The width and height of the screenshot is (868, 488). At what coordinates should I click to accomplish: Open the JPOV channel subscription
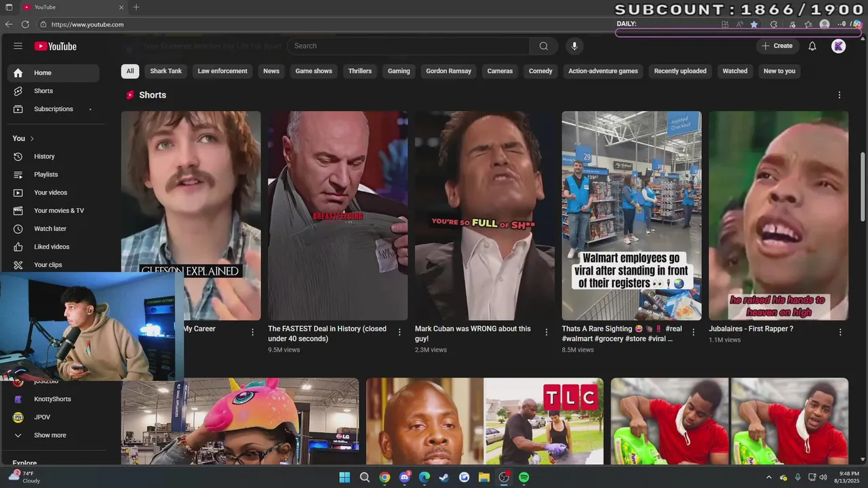[54, 418]
